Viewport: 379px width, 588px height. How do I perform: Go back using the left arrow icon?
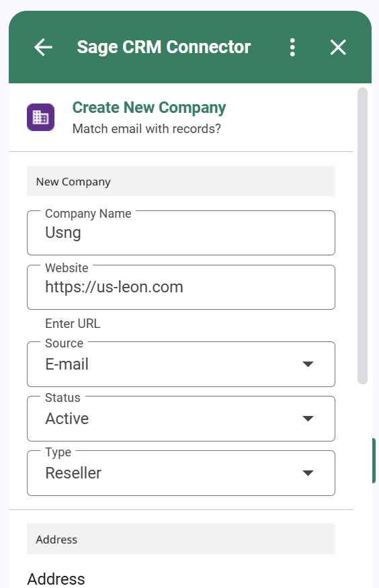tap(43, 48)
